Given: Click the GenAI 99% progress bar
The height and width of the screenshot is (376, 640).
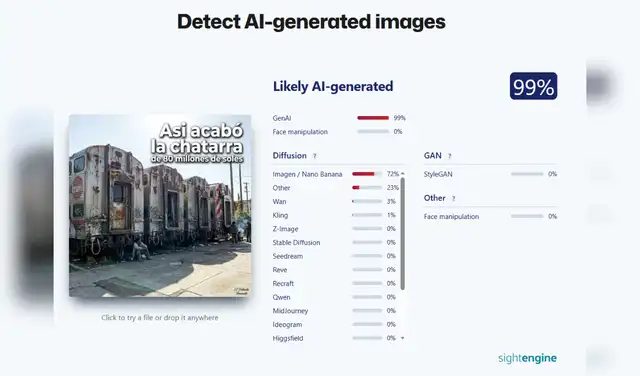Looking at the screenshot, I should click(x=373, y=118).
